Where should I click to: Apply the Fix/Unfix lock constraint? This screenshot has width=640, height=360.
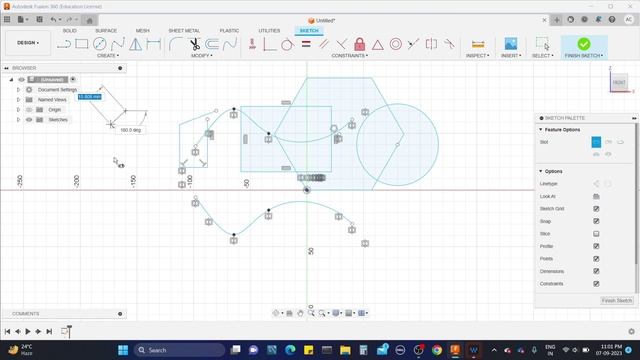coord(360,44)
